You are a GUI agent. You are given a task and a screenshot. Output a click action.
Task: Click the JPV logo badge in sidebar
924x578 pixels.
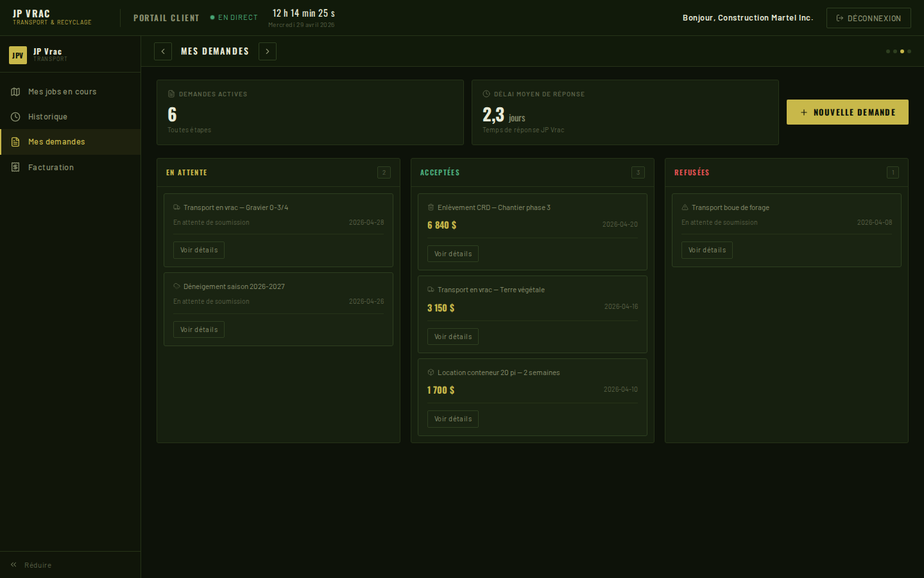[18, 55]
